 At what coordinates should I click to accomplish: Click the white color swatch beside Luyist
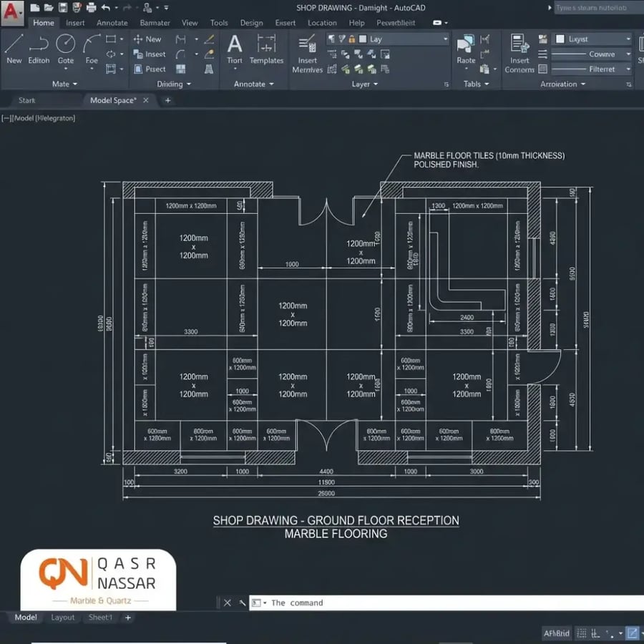click(x=560, y=39)
